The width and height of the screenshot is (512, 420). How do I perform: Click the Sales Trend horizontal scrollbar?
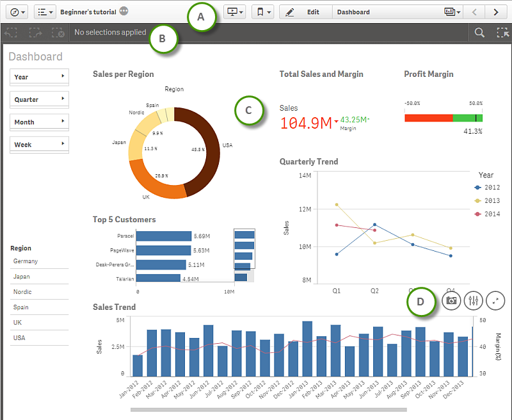click(x=268, y=410)
